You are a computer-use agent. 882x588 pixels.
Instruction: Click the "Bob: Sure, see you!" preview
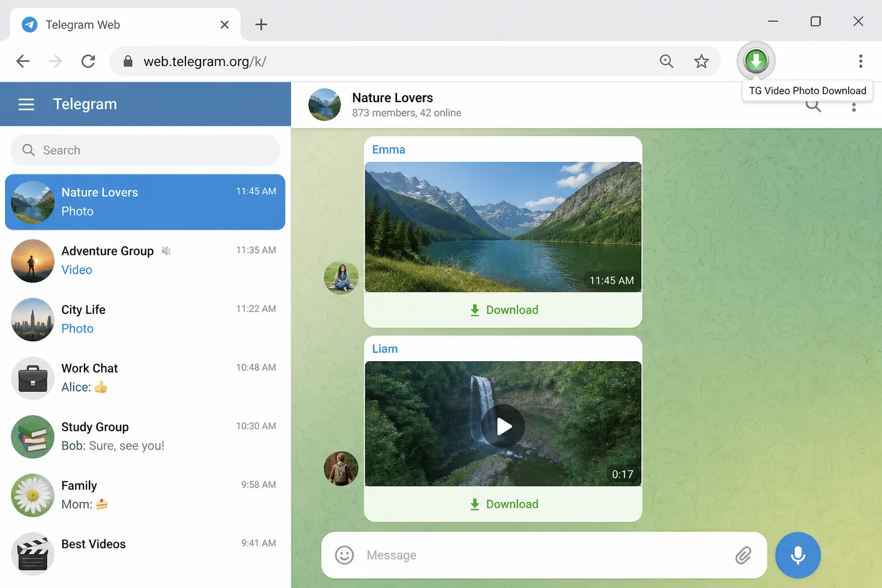coord(113,446)
